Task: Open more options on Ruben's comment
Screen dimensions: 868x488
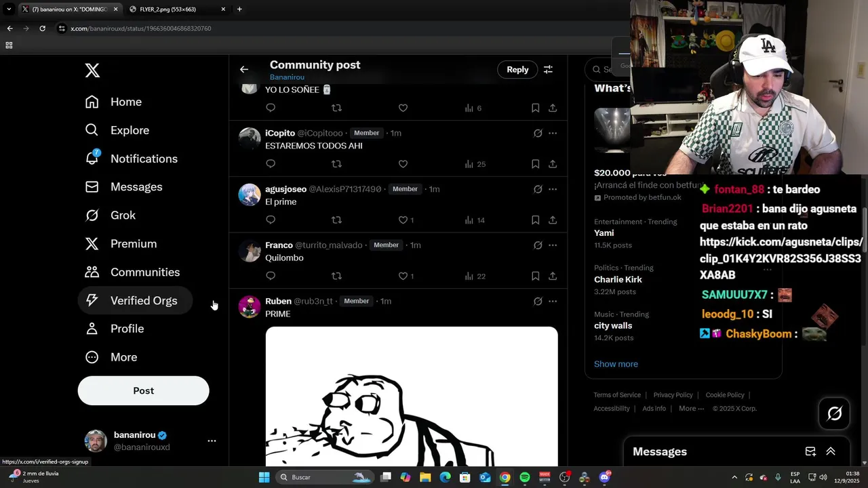Action: tap(553, 301)
